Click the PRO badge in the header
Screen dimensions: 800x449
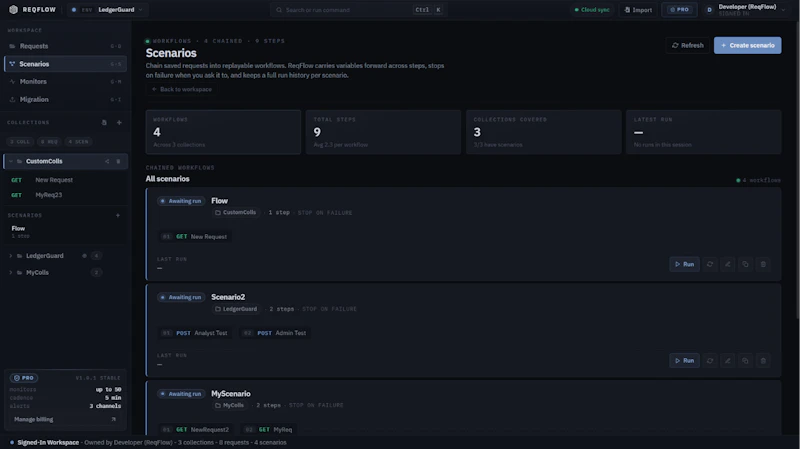click(679, 10)
